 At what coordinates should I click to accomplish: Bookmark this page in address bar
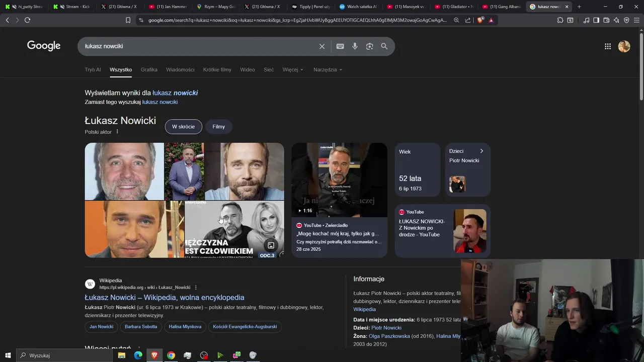click(128, 20)
